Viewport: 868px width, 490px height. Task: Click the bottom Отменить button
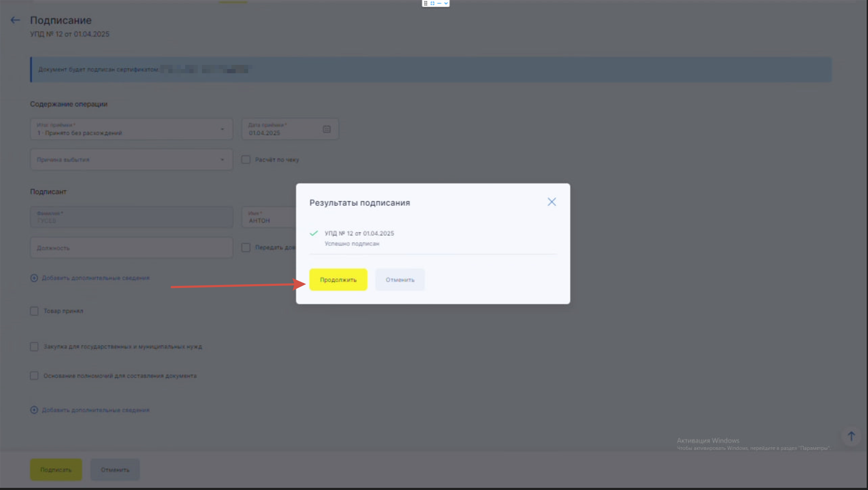pos(115,470)
